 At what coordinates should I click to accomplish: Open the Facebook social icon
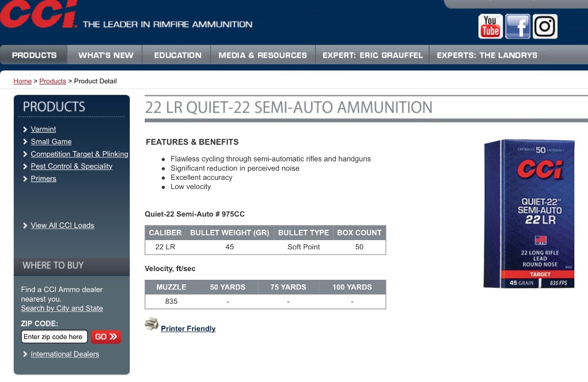point(517,26)
